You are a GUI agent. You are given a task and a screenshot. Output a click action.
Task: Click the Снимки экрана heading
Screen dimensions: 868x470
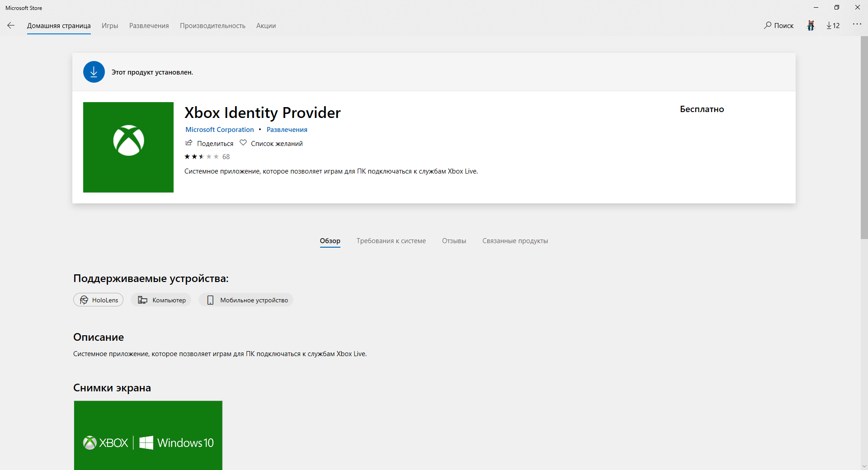(112, 388)
